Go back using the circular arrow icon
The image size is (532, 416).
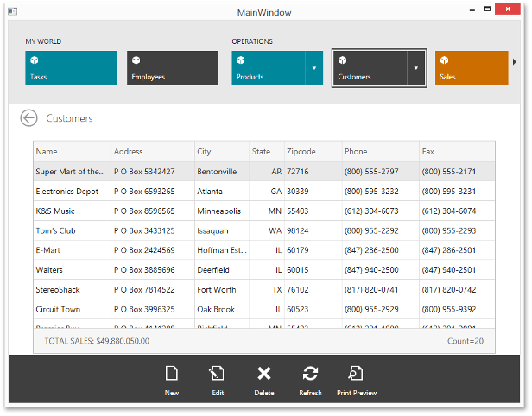(x=28, y=118)
